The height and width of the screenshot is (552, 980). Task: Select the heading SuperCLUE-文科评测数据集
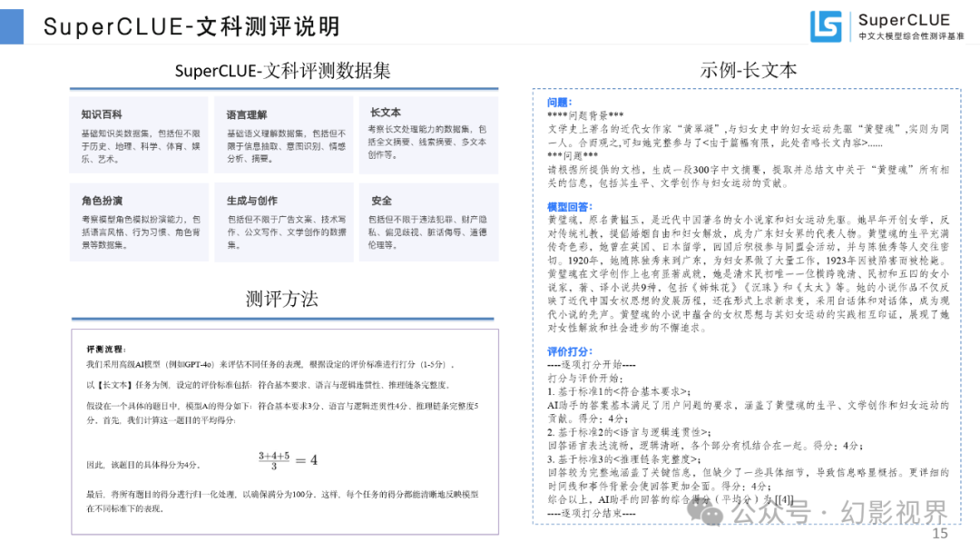(x=282, y=71)
